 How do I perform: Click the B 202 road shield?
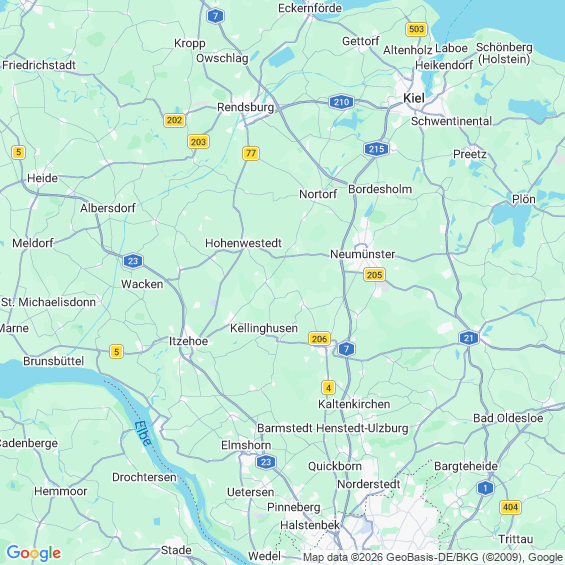click(174, 120)
